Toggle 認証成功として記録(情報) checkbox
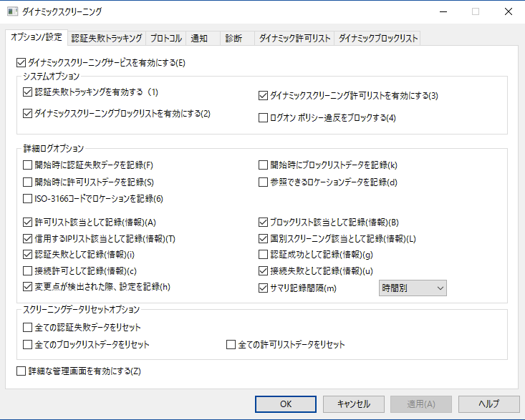Viewport: 525px width, 420px height. [263, 255]
